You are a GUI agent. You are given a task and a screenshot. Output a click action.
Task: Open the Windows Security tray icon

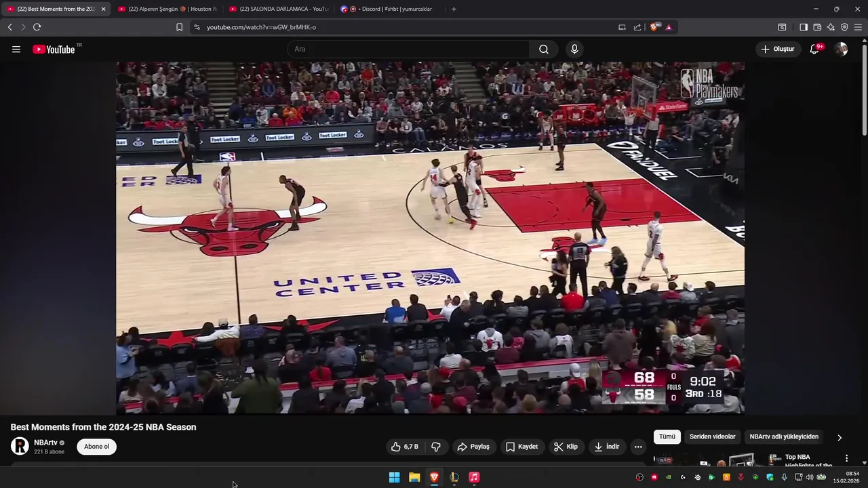(770, 477)
